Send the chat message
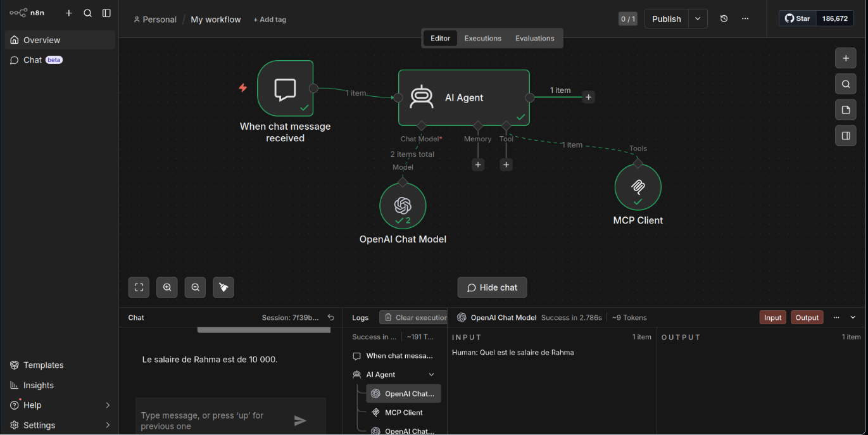Image resolution: width=868 pixels, height=435 pixels. (300, 420)
